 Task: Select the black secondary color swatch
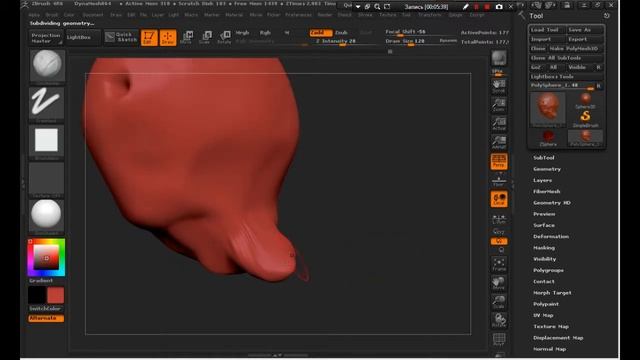(37, 295)
